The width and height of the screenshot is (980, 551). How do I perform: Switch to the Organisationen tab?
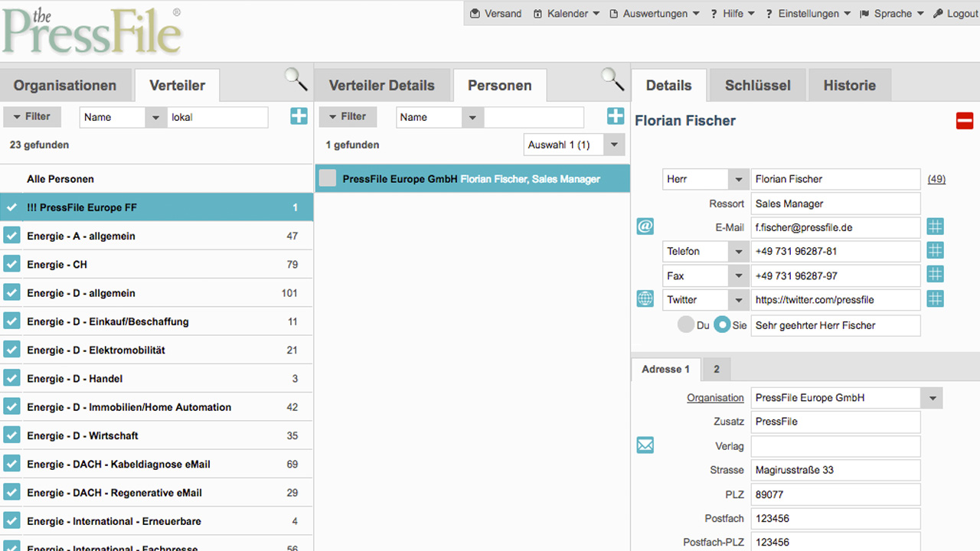[65, 85]
